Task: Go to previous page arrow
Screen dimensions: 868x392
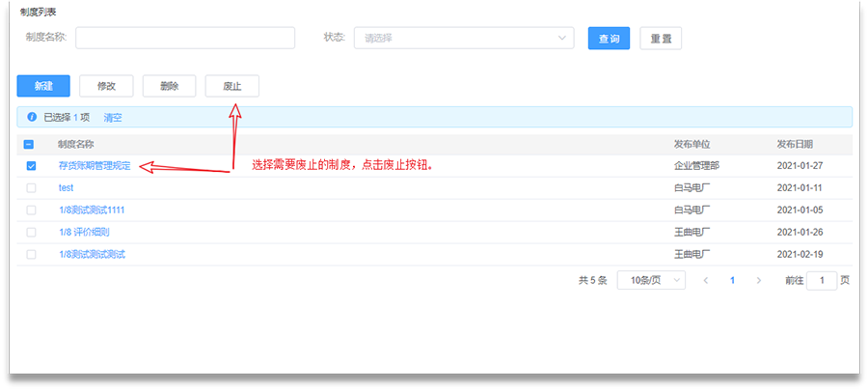Action: tap(706, 280)
